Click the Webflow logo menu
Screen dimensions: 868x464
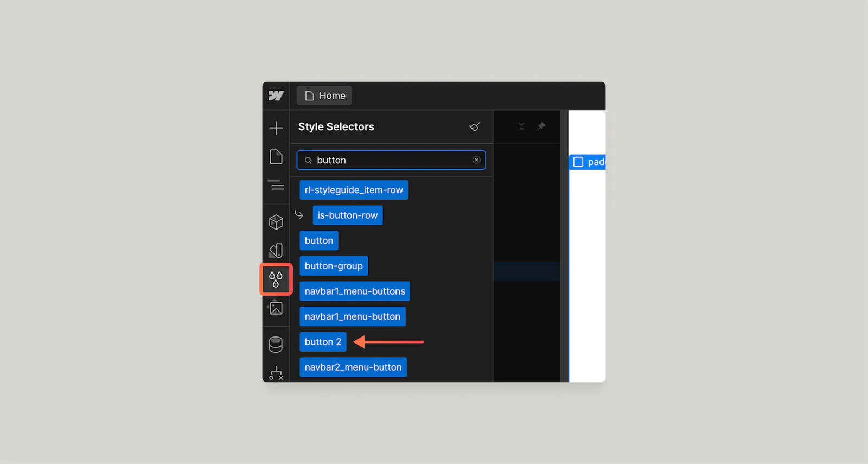(276, 96)
